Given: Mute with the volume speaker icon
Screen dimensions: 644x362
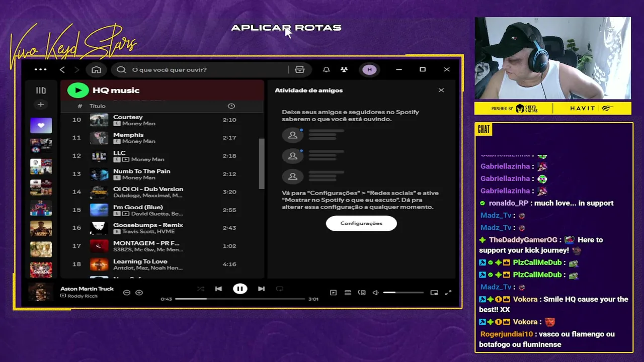Looking at the screenshot, I should (375, 293).
